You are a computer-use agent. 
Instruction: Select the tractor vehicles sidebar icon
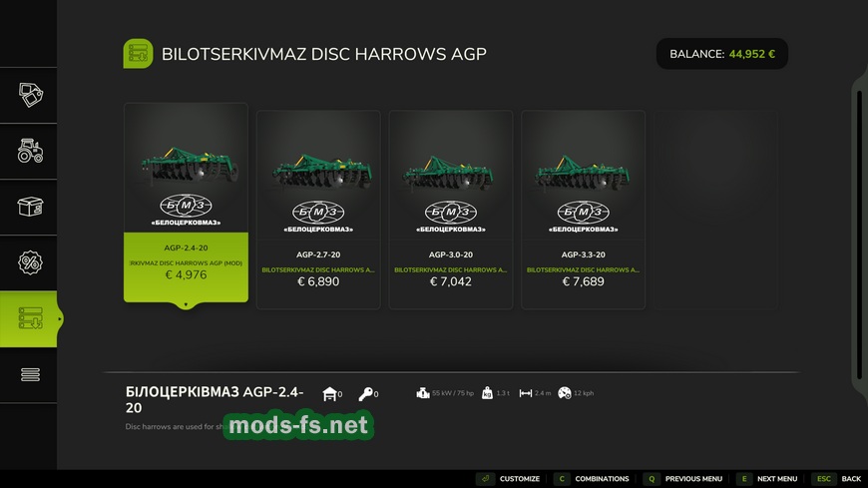coord(28,151)
